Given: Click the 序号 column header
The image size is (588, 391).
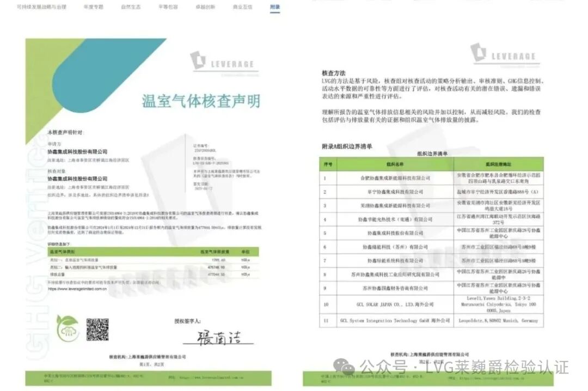Looking at the screenshot, I should click(x=328, y=164).
